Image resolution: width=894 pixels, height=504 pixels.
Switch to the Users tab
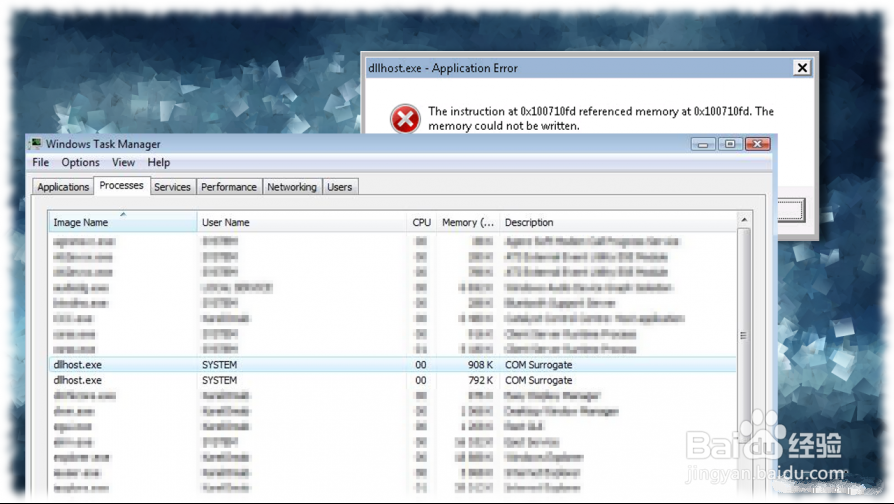tap(340, 187)
